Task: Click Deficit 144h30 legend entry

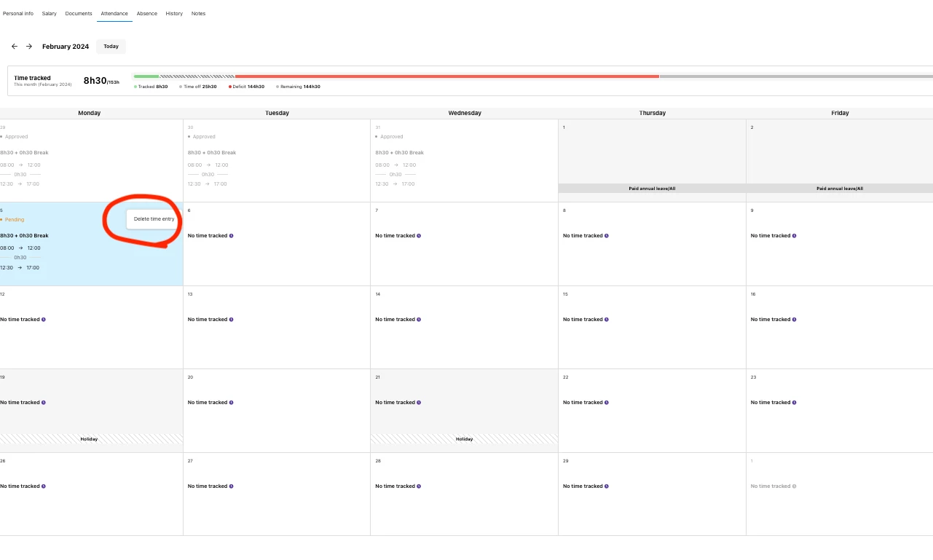Action: [x=247, y=87]
